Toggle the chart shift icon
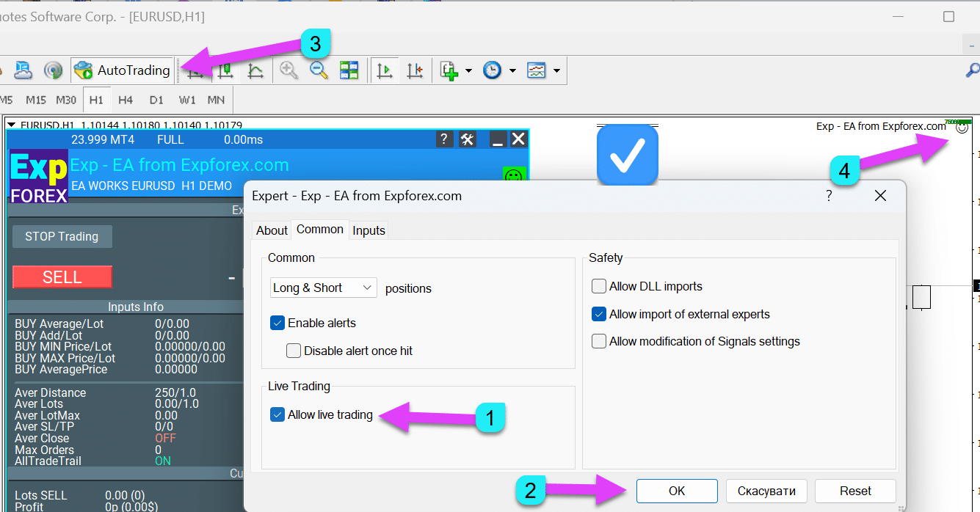Image resolution: width=980 pixels, height=512 pixels. point(415,70)
